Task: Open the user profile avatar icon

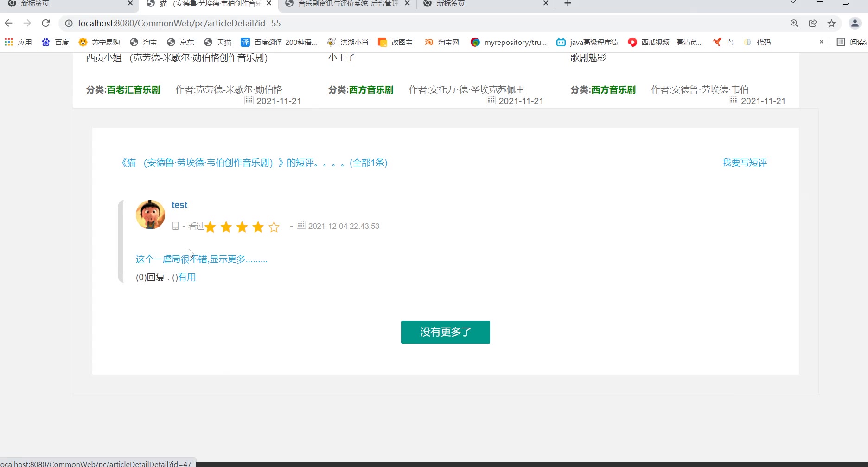Action: [x=855, y=23]
